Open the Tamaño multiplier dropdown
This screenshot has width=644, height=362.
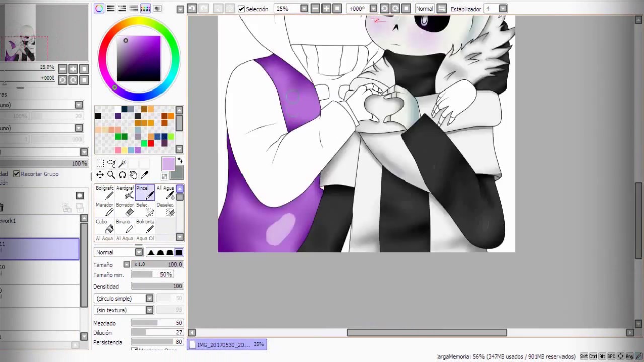(127, 264)
